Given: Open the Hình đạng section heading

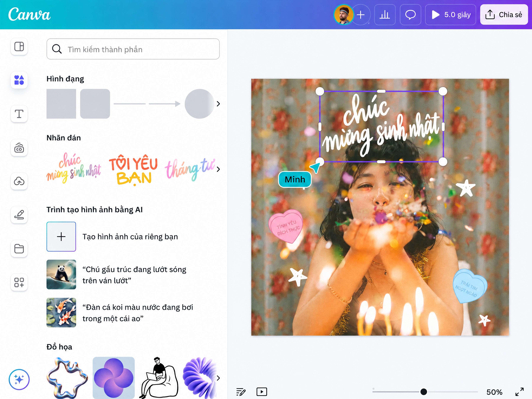Looking at the screenshot, I should [65, 79].
